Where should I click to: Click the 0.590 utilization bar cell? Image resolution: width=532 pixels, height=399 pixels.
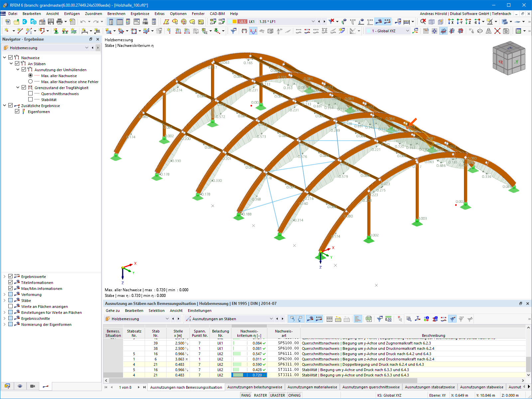click(x=249, y=364)
